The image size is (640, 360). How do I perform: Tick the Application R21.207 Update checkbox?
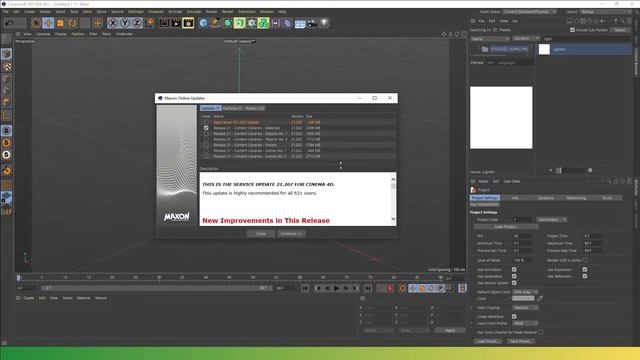tap(206, 122)
